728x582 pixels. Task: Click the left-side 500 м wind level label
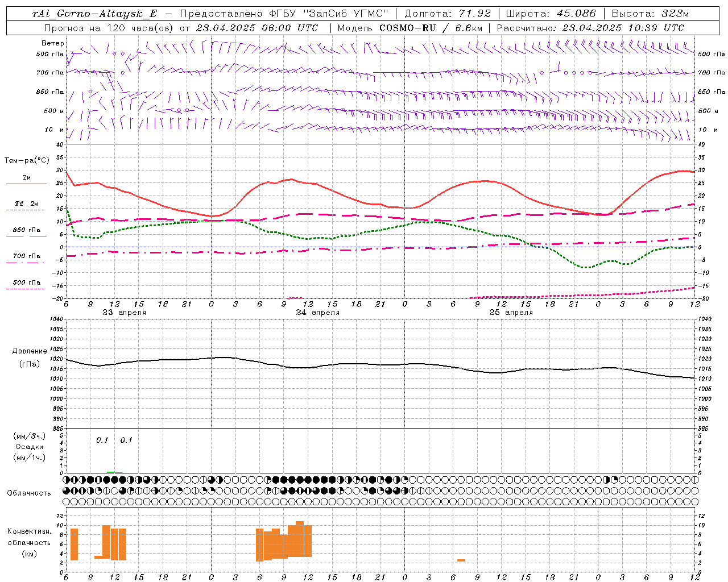pos(54,111)
